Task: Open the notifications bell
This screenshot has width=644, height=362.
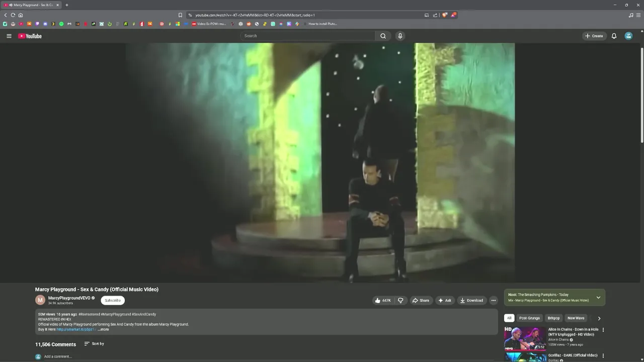Action: click(614, 36)
